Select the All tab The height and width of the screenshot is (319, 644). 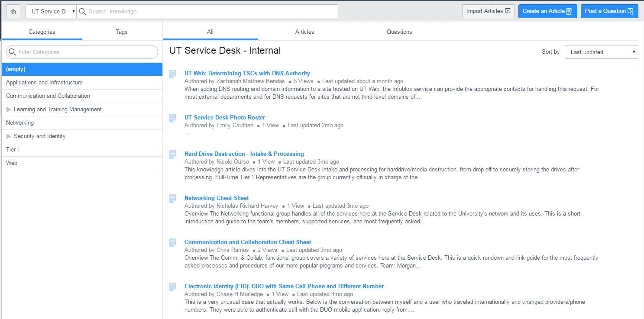click(210, 32)
